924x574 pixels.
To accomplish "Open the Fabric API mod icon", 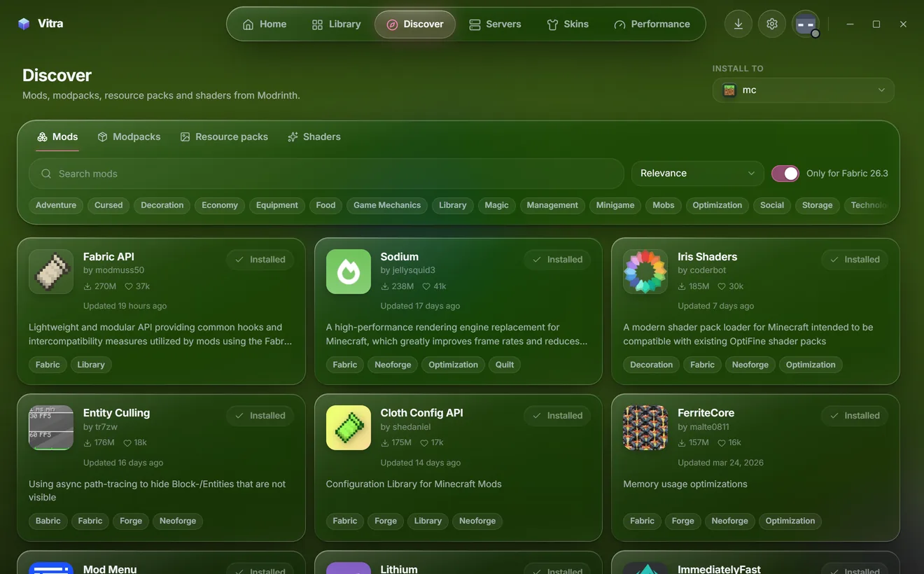I will (x=51, y=272).
